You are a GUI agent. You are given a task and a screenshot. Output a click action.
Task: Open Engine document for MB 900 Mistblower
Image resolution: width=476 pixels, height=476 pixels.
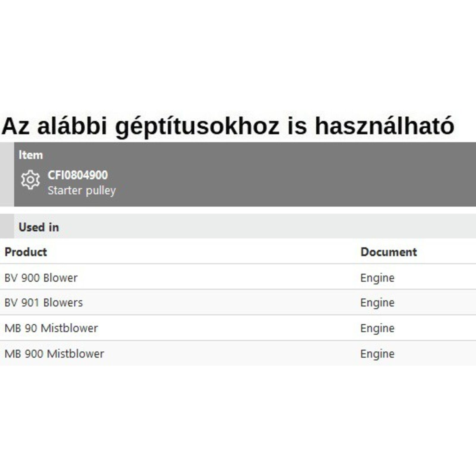(377, 354)
